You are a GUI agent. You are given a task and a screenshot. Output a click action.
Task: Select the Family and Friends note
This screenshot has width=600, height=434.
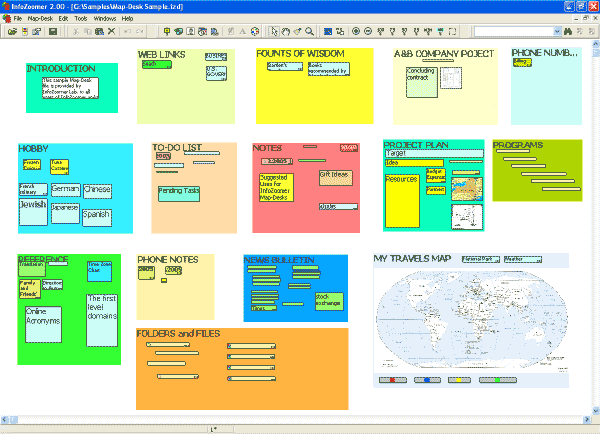(x=29, y=289)
